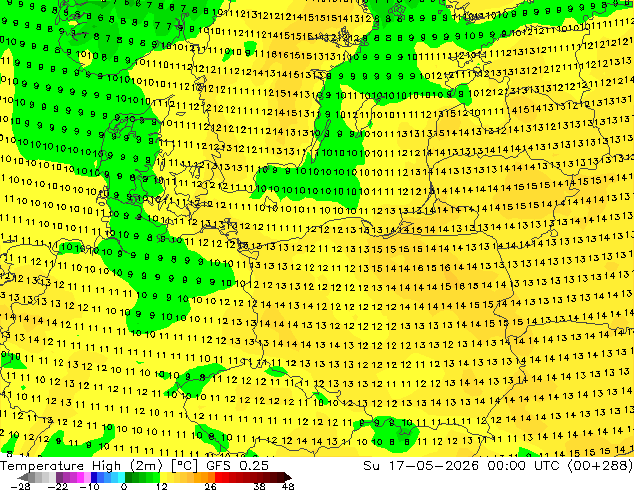This screenshot has height=490, width=634.
Task: Click the gray section of the color legend
Action: (x=36, y=477)
